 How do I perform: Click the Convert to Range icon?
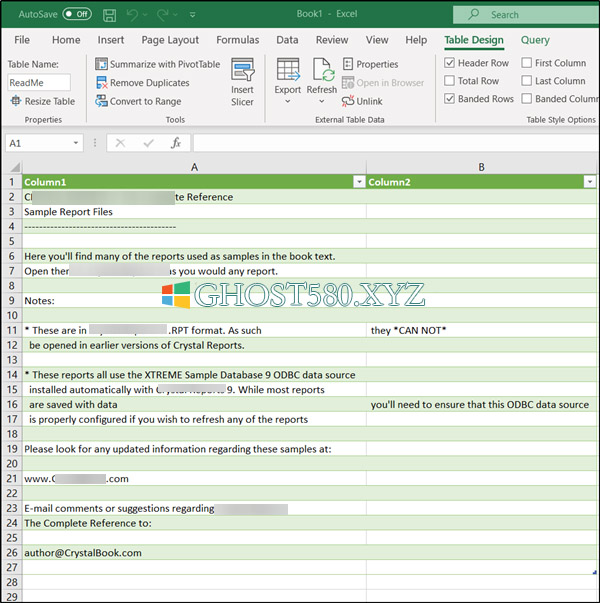[x=101, y=101]
